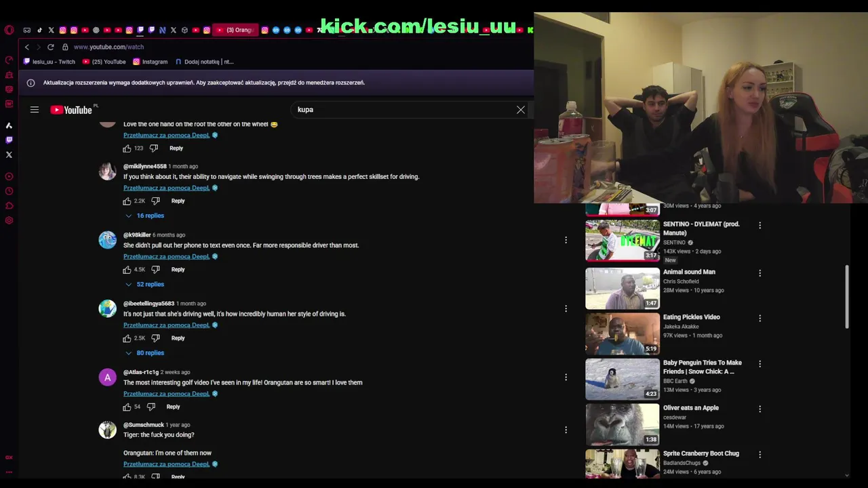Open GX Control speedometer icon in sidebar
Screen dimensions: 868x488
point(9,60)
